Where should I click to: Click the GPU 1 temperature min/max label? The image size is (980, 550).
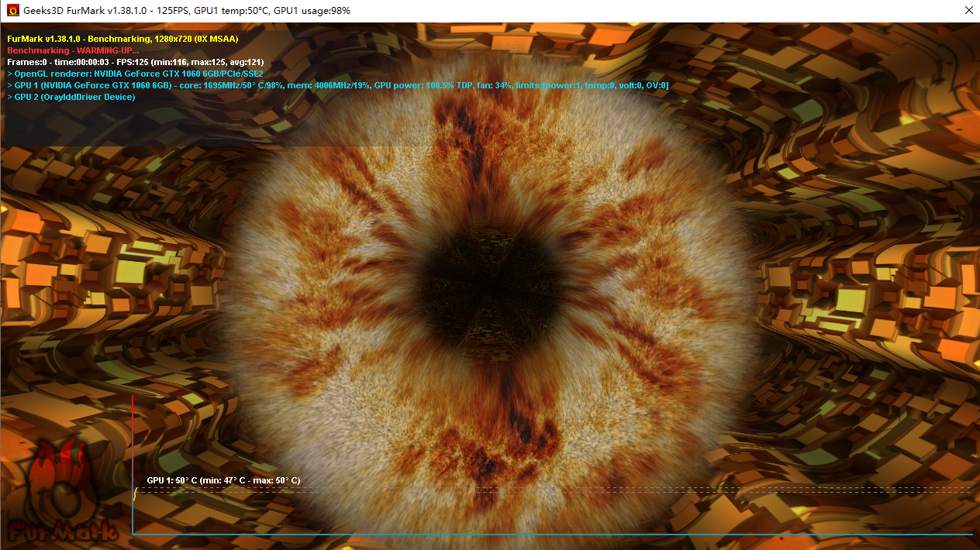223,480
